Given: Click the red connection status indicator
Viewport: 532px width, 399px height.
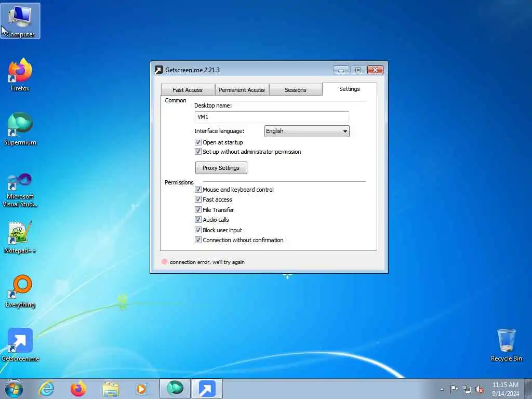Looking at the screenshot, I should [165, 262].
